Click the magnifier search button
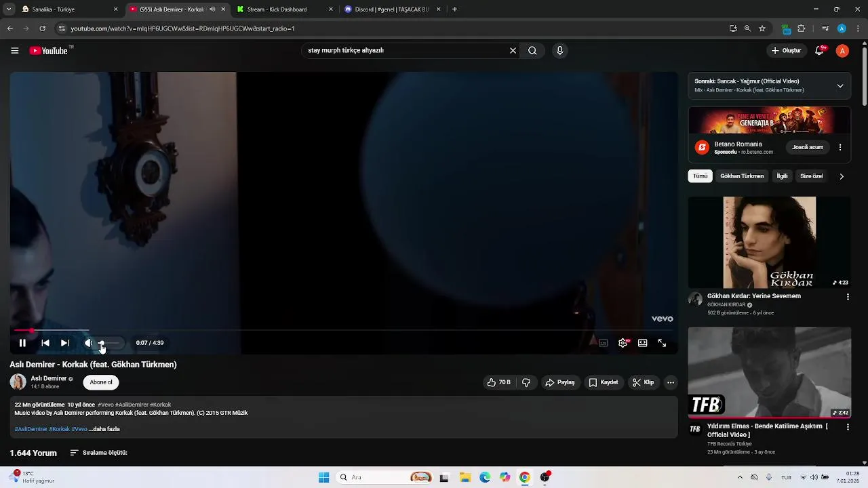The height and width of the screenshot is (488, 868). 532,50
